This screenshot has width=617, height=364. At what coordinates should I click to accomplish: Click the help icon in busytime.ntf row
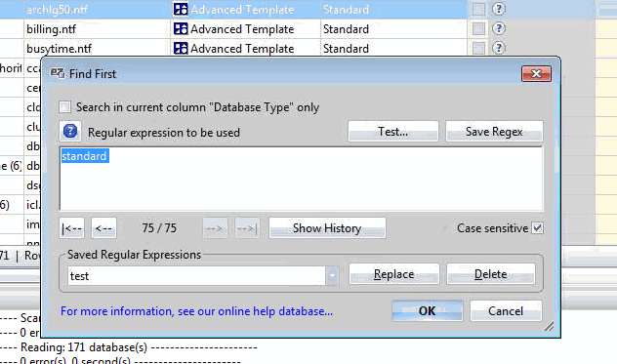coord(498,48)
